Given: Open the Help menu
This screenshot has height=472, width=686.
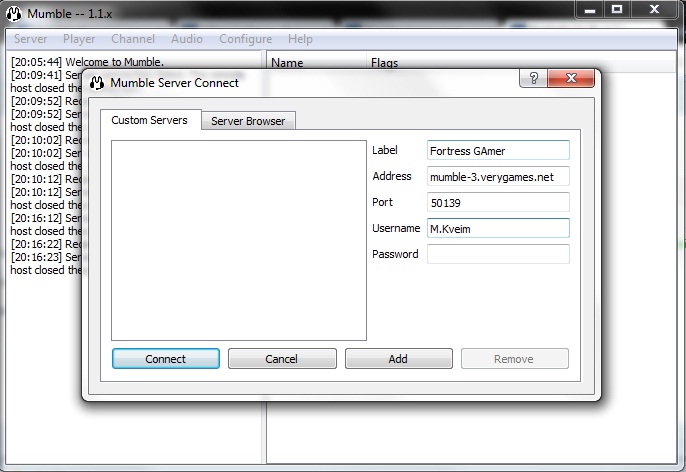Looking at the screenshot, I should tap(300, 39).
